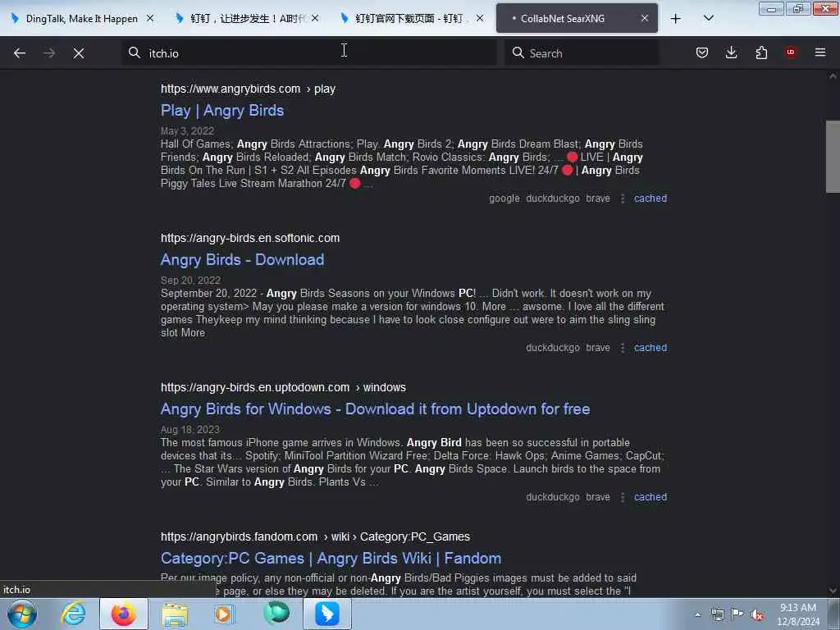840x630 pixels.
Task: Click the page vertical scrollbar thumb
Action: click(x=833, y=157)
